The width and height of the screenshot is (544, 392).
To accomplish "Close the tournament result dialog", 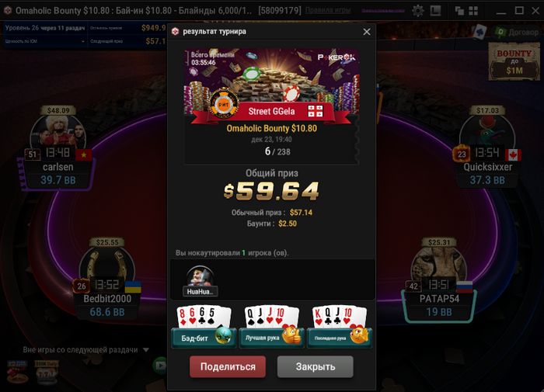I will 367,32.
